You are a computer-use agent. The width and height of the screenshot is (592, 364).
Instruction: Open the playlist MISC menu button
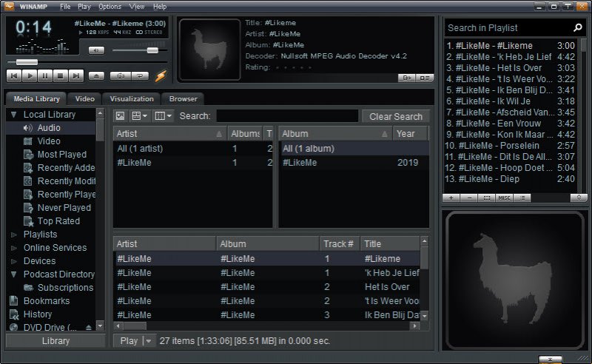coord(504,198)
